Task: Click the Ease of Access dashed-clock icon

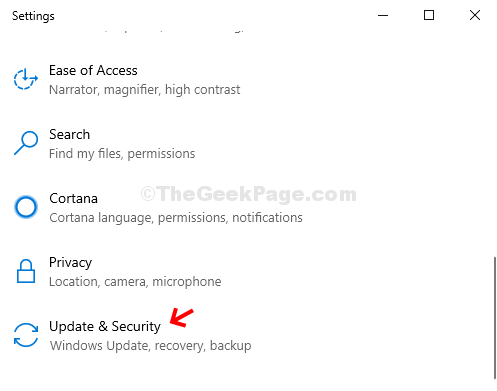Action: pos(26,79)
